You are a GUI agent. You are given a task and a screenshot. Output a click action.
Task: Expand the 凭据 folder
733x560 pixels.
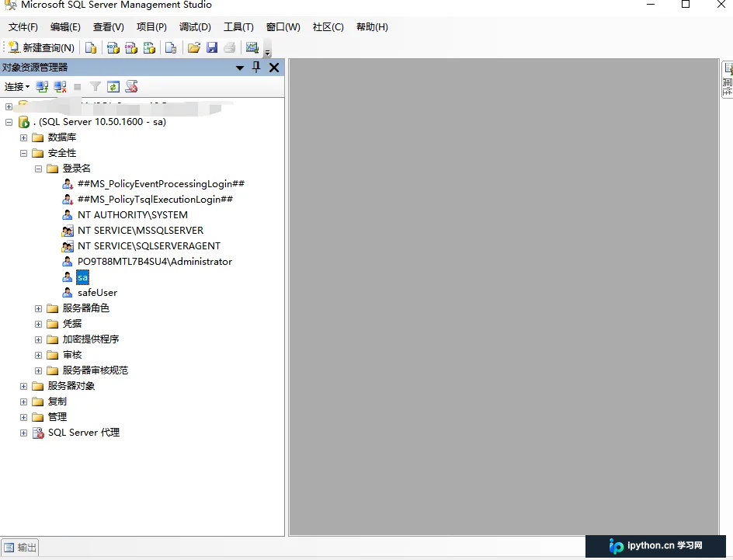[39, 324]
